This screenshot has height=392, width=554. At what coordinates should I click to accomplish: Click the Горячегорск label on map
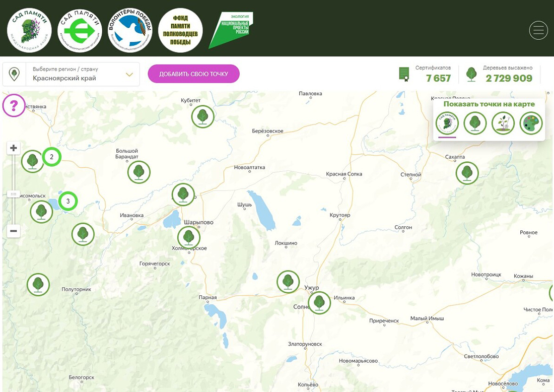click(x=155, y=264)
